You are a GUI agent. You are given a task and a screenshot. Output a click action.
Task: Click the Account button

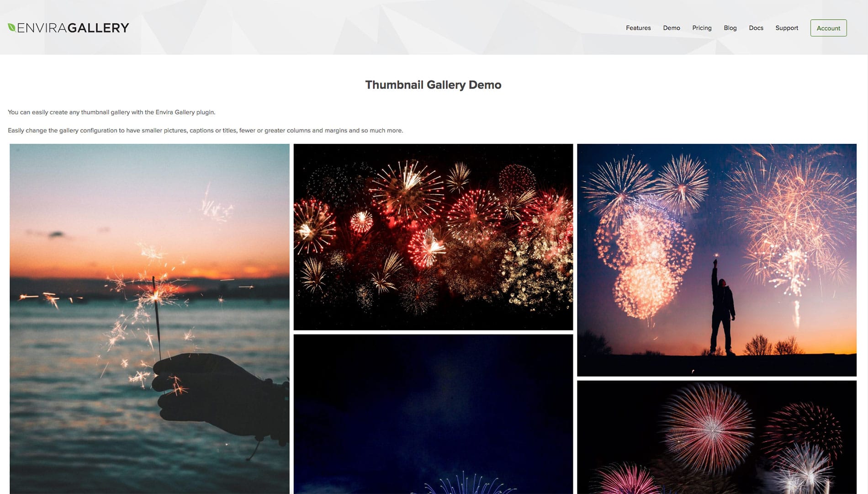(x=828, y=28)
